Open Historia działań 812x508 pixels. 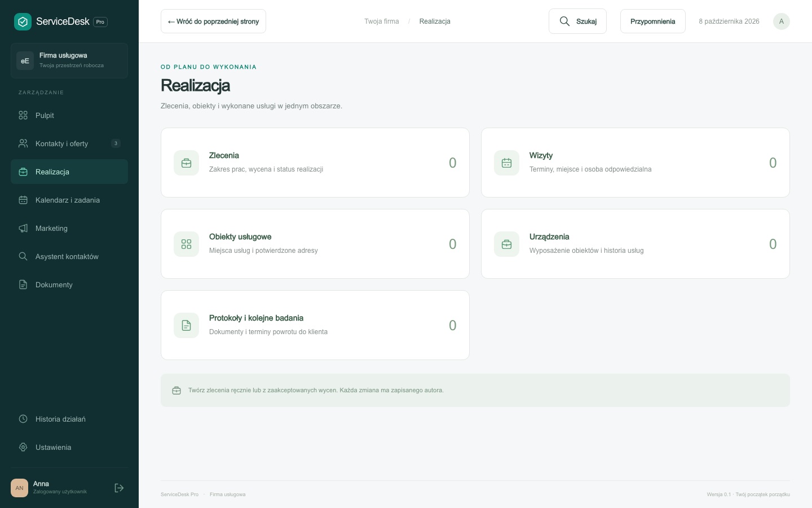point(69,419)
